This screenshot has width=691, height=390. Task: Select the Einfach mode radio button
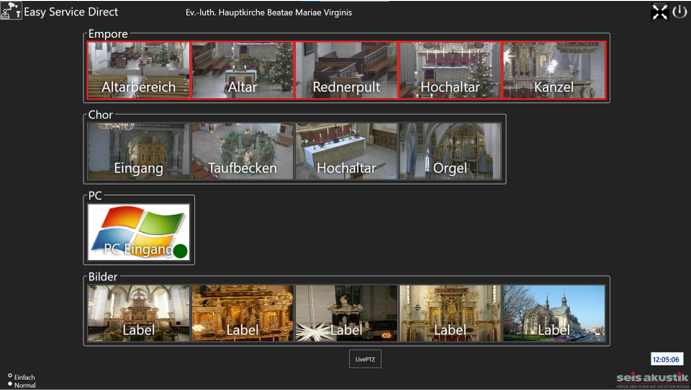10,375
